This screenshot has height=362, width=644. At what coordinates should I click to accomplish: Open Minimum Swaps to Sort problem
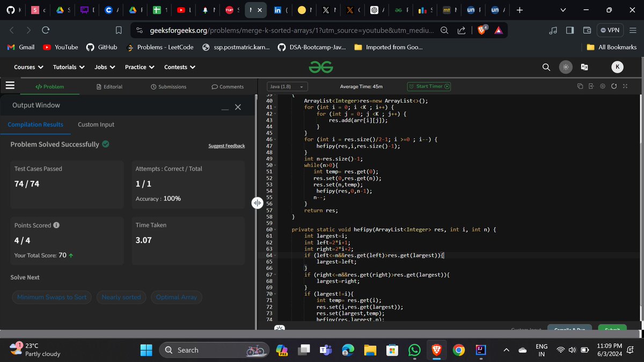pyautogui.click(x=52, y=297)
